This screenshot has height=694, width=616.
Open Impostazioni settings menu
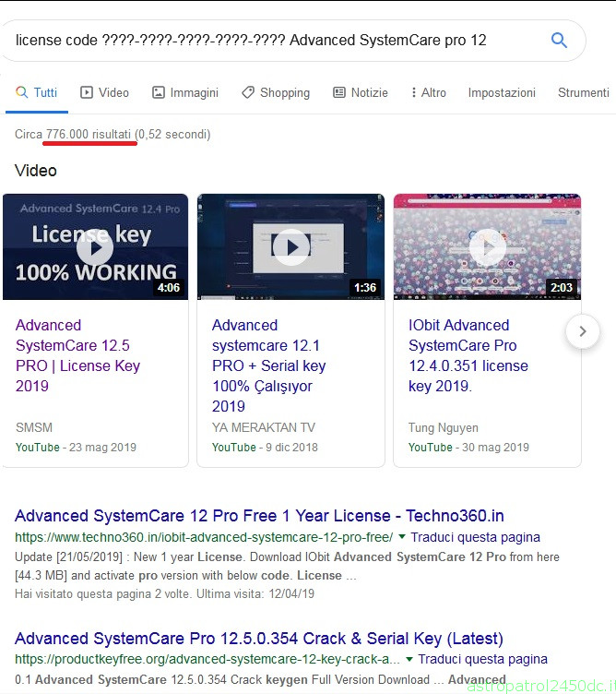coord(502,92)
